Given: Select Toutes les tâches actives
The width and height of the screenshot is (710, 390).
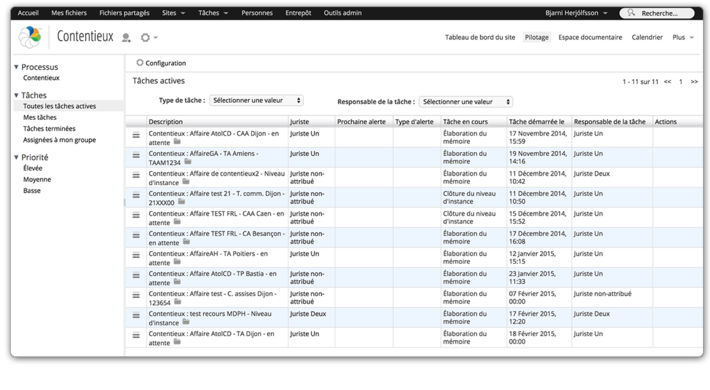Looking at the screenshot, I should pos(68,106).
